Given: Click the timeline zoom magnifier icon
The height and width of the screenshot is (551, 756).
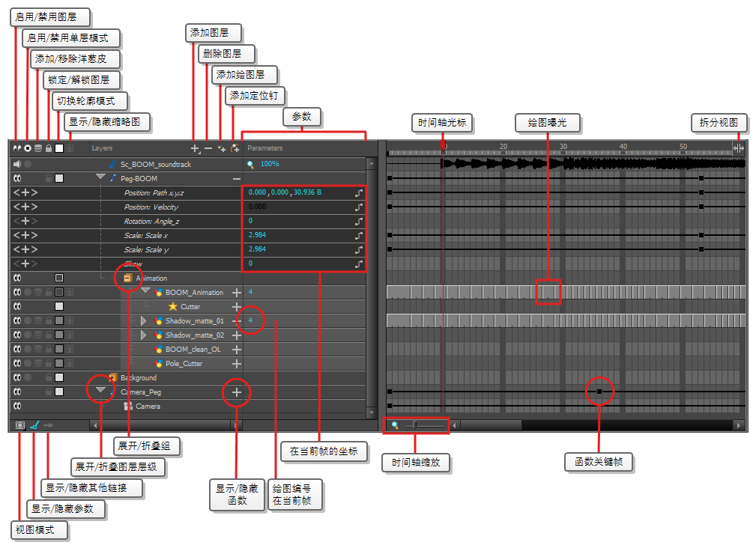Looking at the screenshot, I should 395,425.
